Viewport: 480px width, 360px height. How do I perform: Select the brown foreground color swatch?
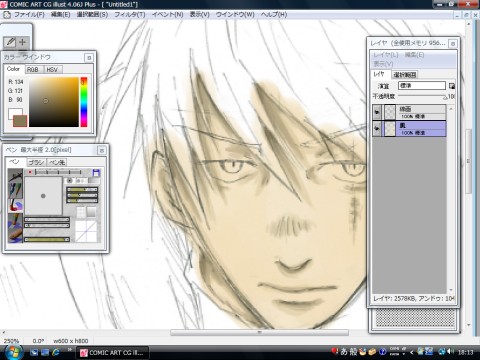20,121
